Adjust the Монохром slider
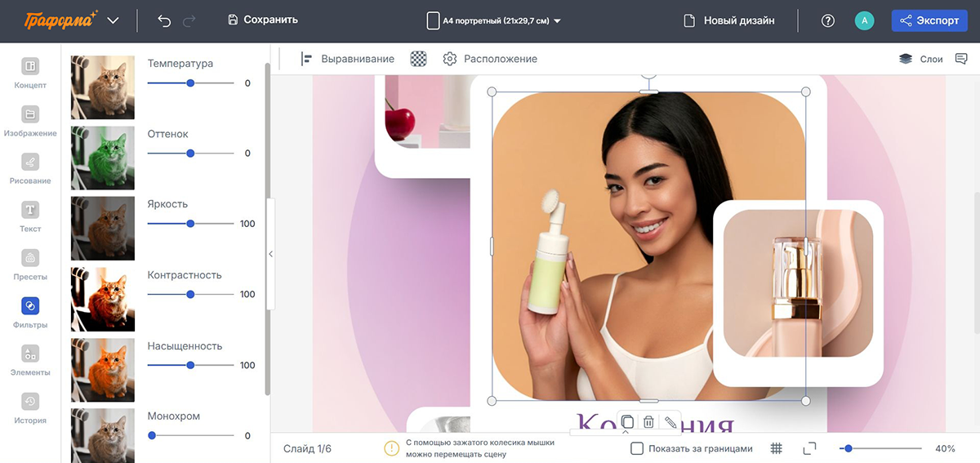This screenshot has height=463, width=980. (x=190, y=435)
